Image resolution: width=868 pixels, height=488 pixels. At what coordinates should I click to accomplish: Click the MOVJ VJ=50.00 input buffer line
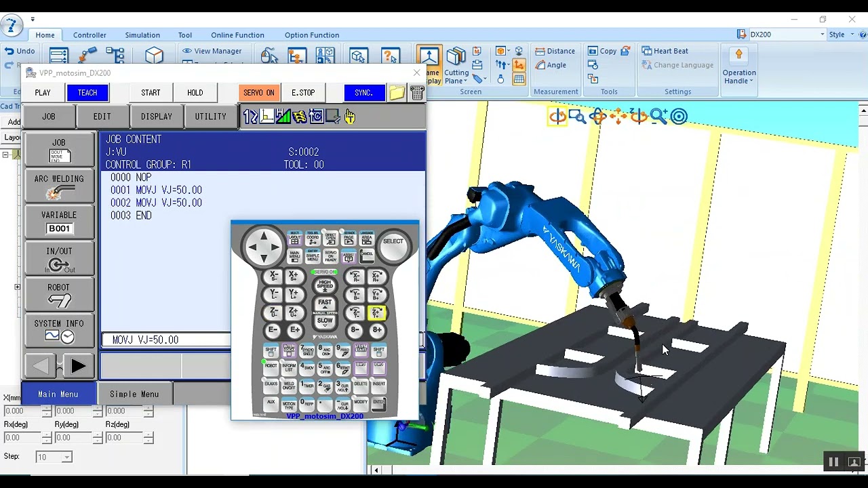[x=166, y=340]
